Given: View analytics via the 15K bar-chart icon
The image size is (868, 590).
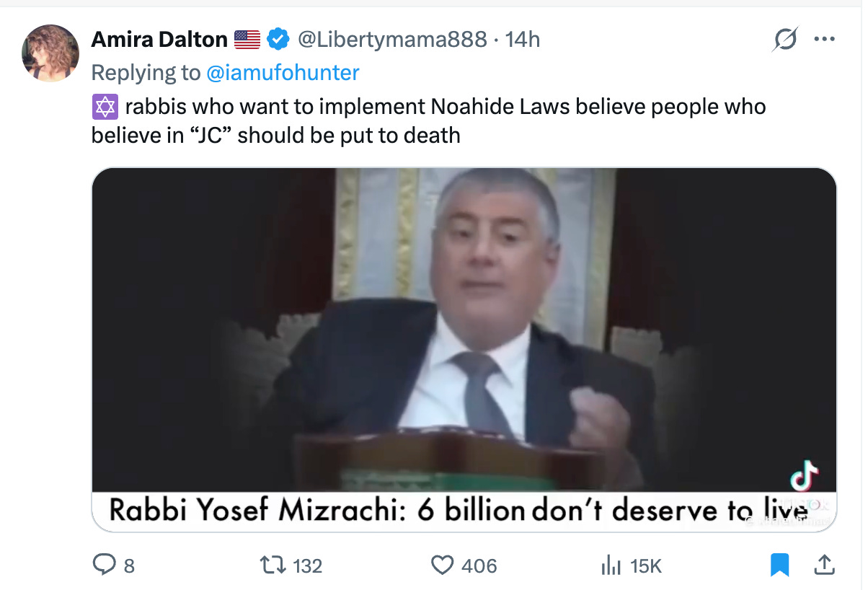Looking at the screenshot, I should pyautogui.click(x=610, y=566).
